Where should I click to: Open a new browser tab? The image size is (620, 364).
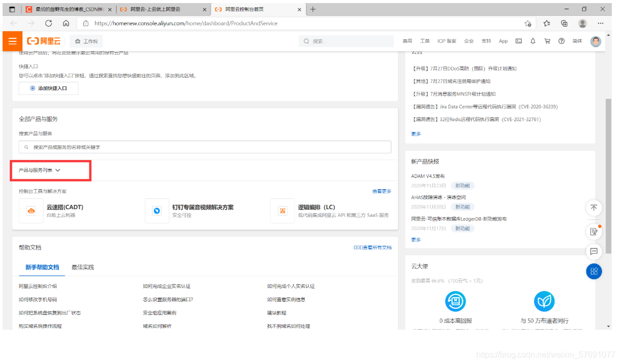[313, 9]
